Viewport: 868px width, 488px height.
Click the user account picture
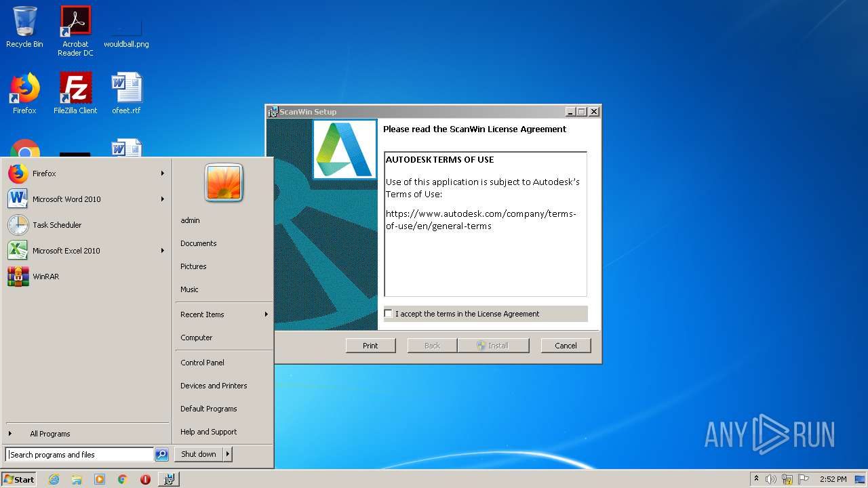[x=224, y=183]
